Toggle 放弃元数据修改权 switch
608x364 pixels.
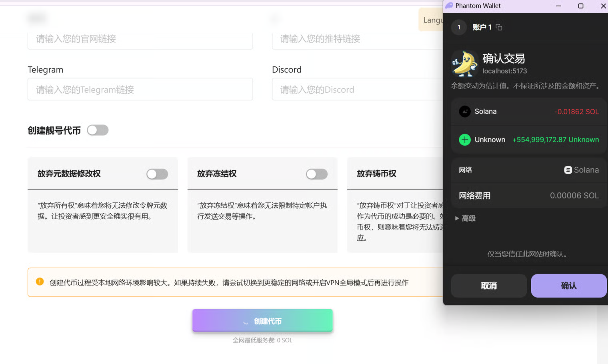click(157, 174)
